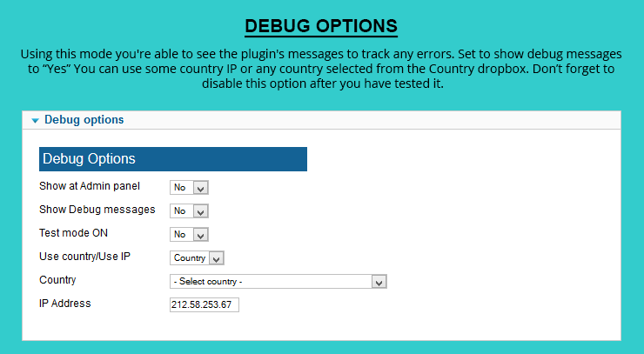
Task: Click the underlined DEBUG OPTIONS heading
Action: (321, 26)
